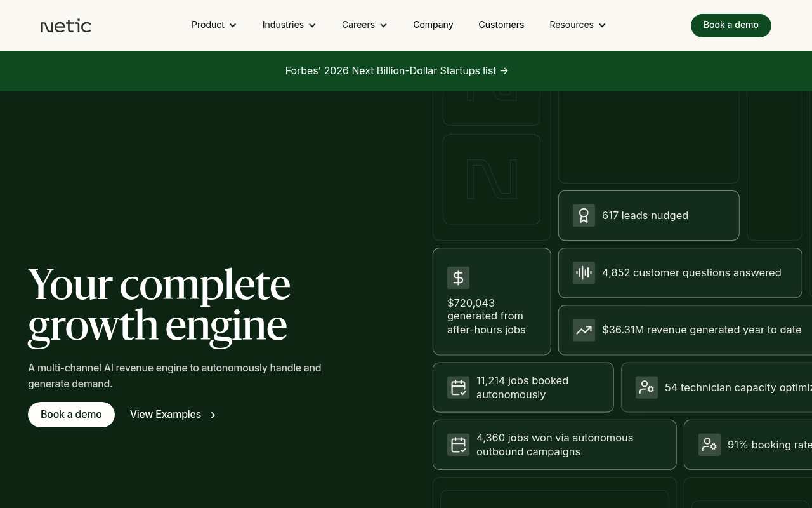The height and width of the screenshot is (508, 812).
Task: Select '4,360 jobs won via autonomous outbound campaigns'
Action: 554,444
